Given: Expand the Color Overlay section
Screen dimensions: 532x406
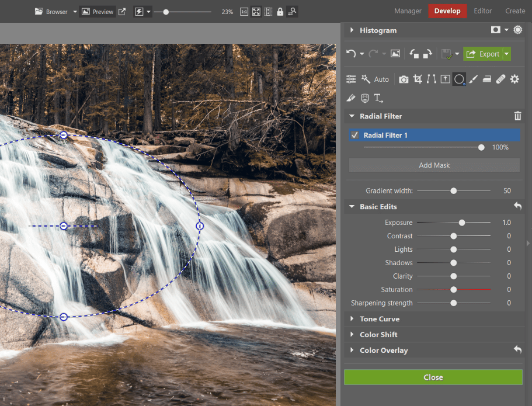Looking at the screenshot, I should (352, 350).
